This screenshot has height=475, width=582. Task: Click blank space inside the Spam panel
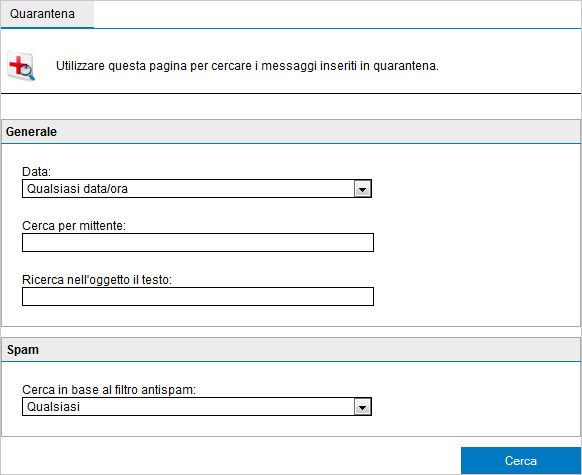tap(475, 399)
